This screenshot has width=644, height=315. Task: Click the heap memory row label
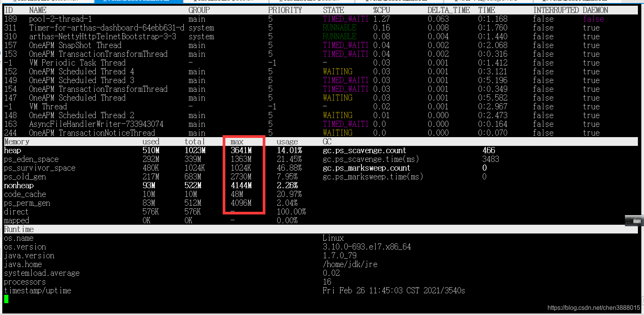point(12,150)
